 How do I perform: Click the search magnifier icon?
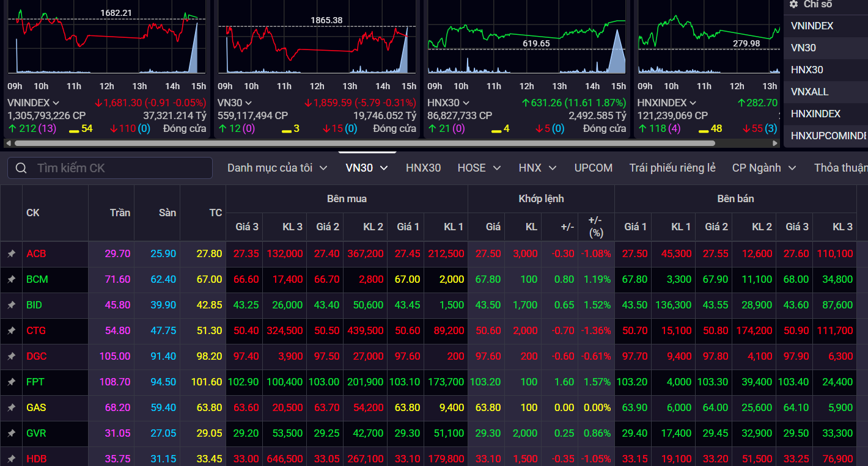tap(21, 168)
